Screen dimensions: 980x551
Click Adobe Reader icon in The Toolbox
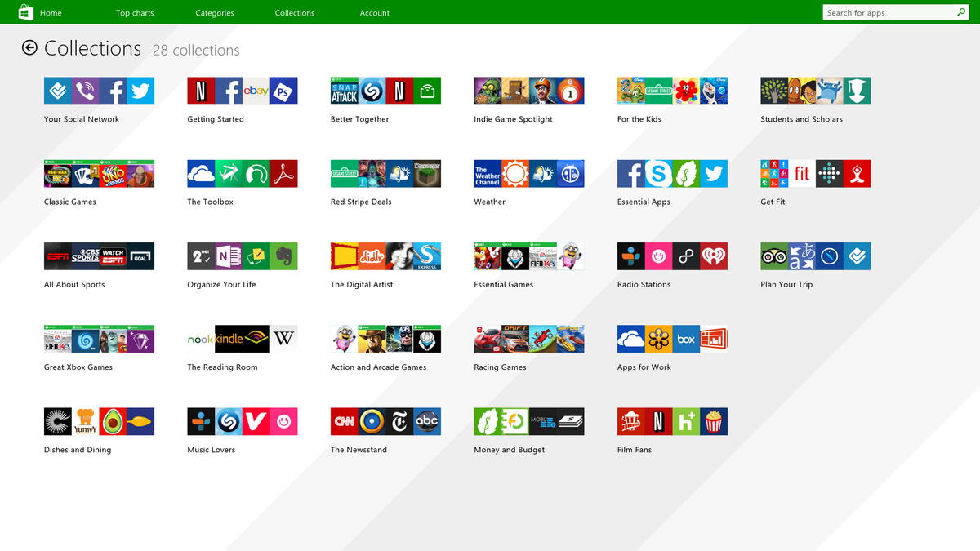(x=284, y=174)
